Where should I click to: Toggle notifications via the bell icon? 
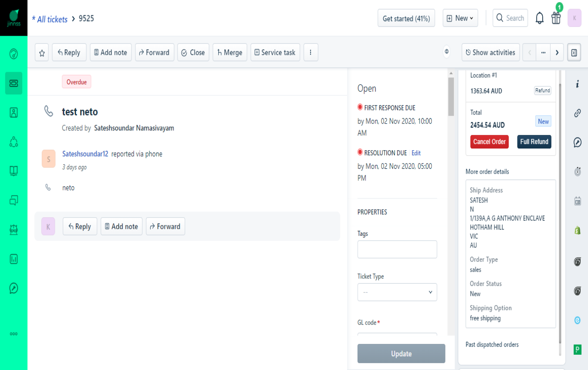point(539,18)
